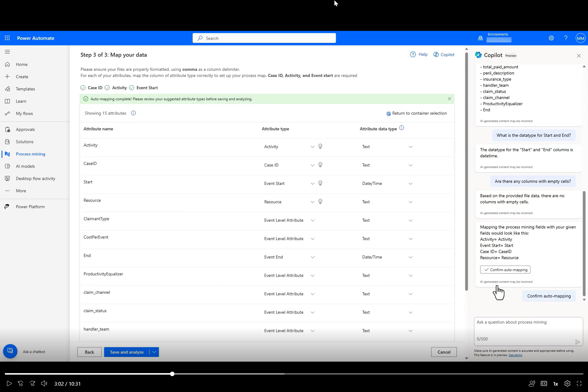
Task: Click the info icon beside Attribute data type
Action: click(x=402, y=128)
